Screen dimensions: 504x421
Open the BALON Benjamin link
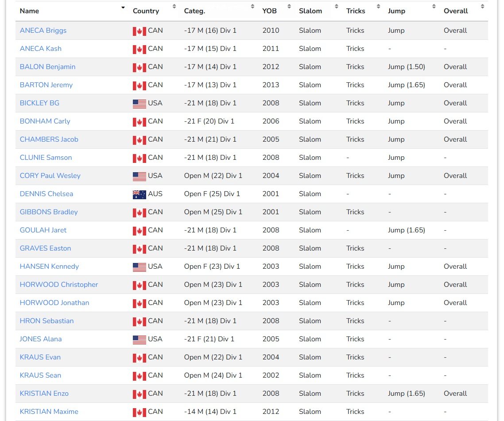coord(47,67)
